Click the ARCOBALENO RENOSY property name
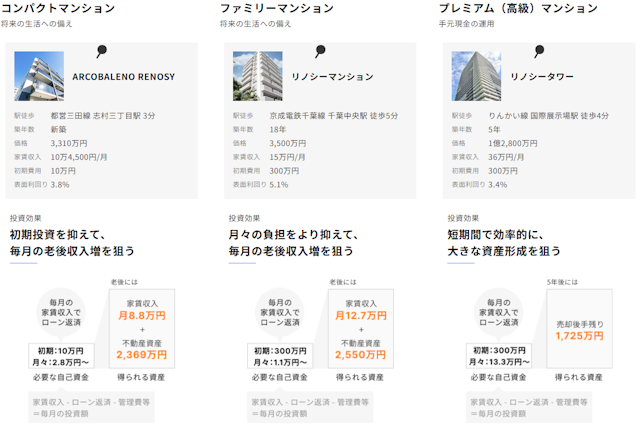 [x=124, y=77]
